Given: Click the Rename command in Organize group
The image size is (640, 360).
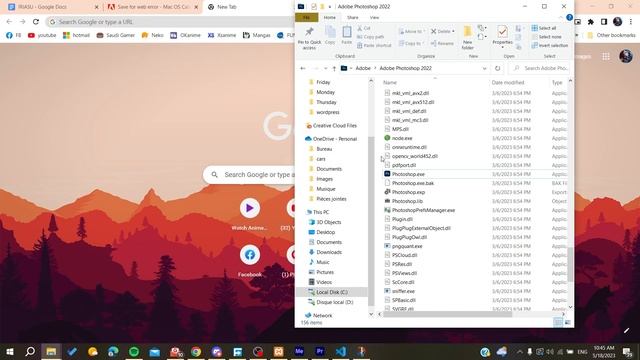Looking at the screenshot, I should click(442, 43).
